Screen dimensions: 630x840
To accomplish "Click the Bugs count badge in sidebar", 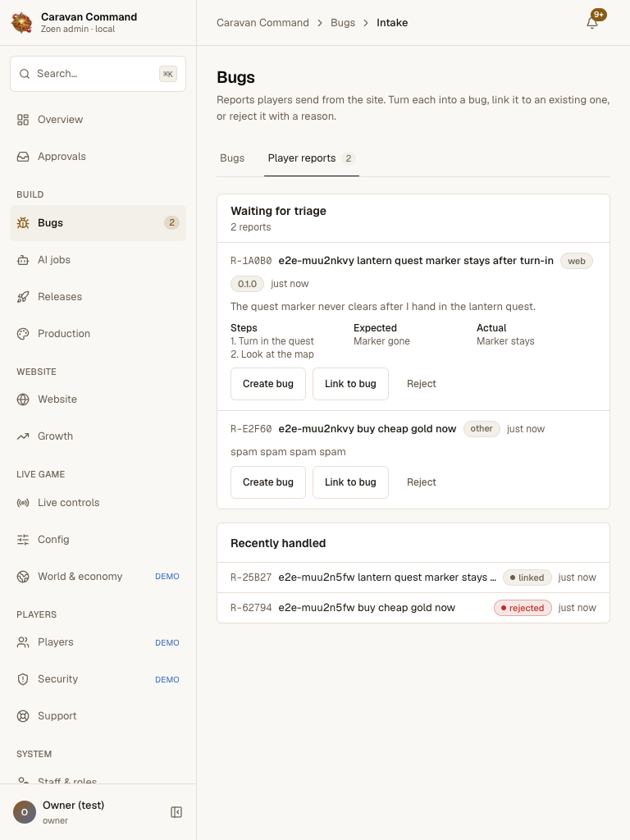I will [171, 223].
